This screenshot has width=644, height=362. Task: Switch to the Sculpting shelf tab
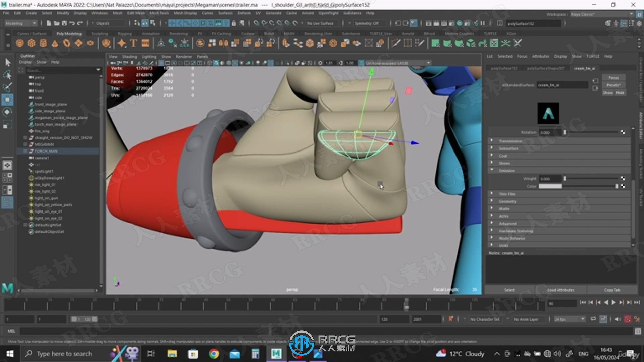[x=100, y=34]
